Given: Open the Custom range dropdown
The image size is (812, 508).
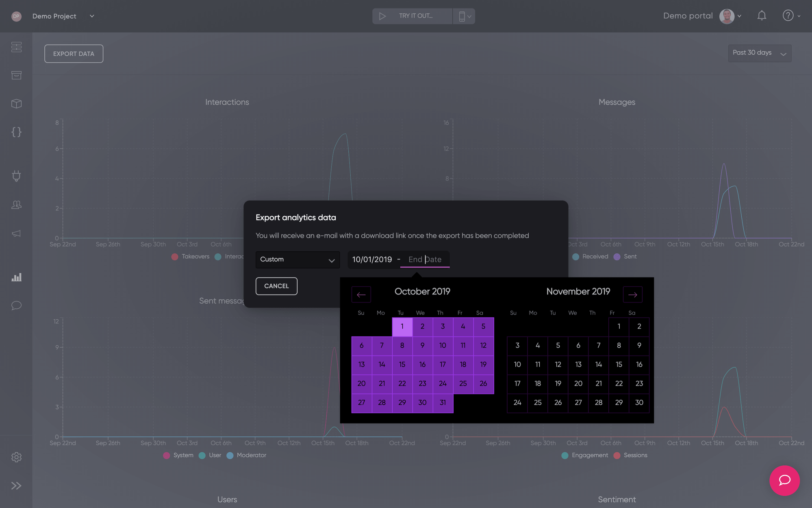Looking at the screenshot, I should coord(297,259).
